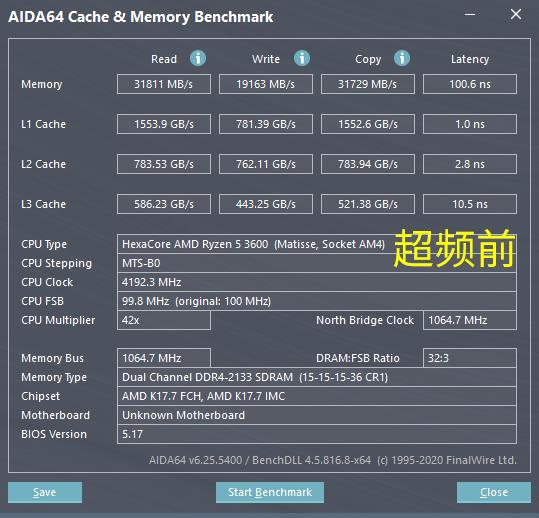Click the CPU Stepping value MTS-B0

pyautogui.click(x=317, y=263)
